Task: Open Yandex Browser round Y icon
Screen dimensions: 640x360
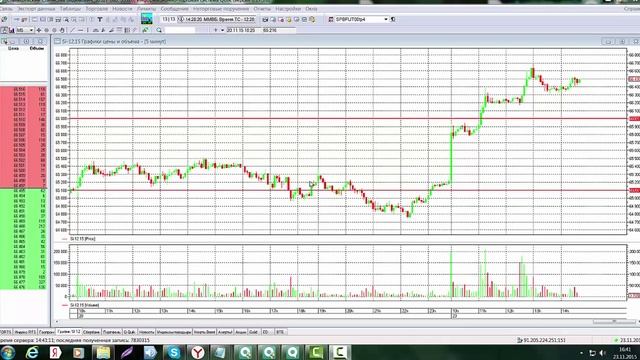Action: [198, 352]
